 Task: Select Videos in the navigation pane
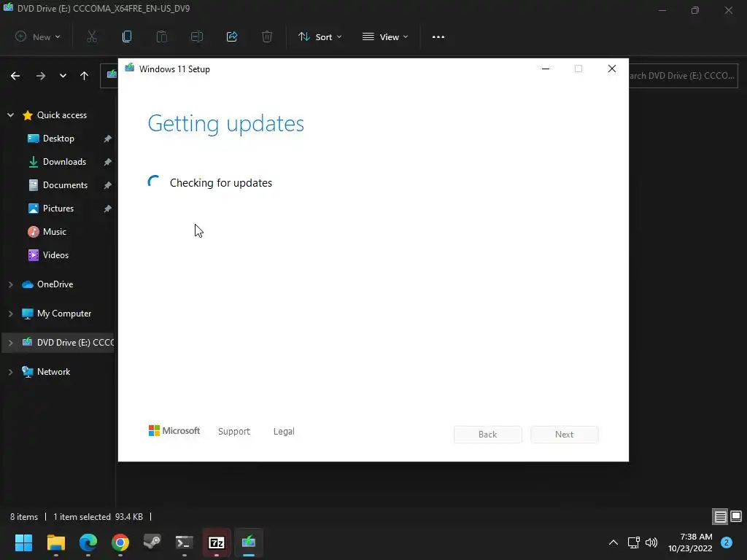(55, 254)
